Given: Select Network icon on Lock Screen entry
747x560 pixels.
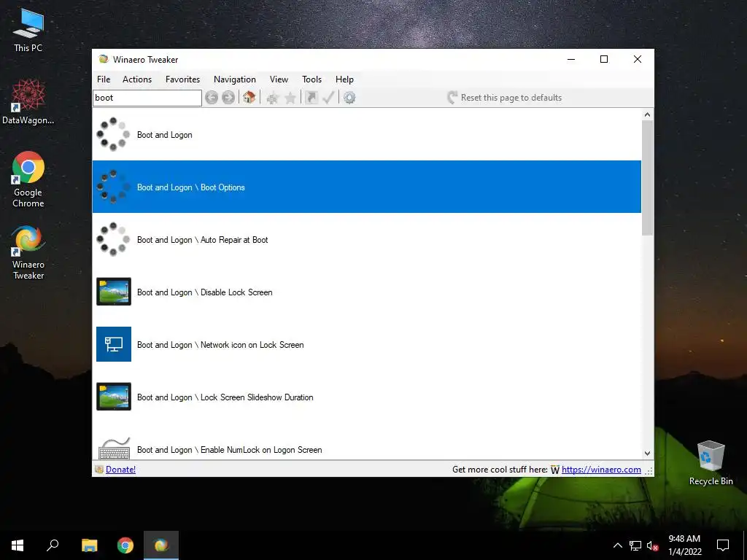Looking at the screenshot, I should click(x=367, y=344).
